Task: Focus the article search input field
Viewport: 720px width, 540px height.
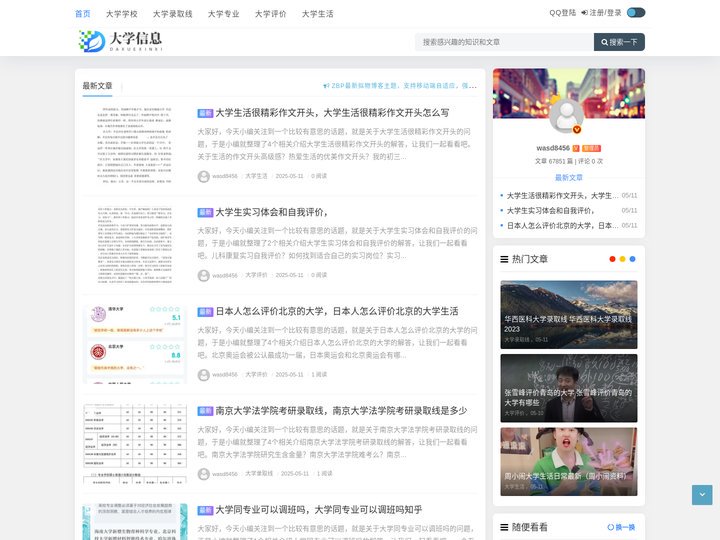Action: pyautogui.click(x=504, y=42)
